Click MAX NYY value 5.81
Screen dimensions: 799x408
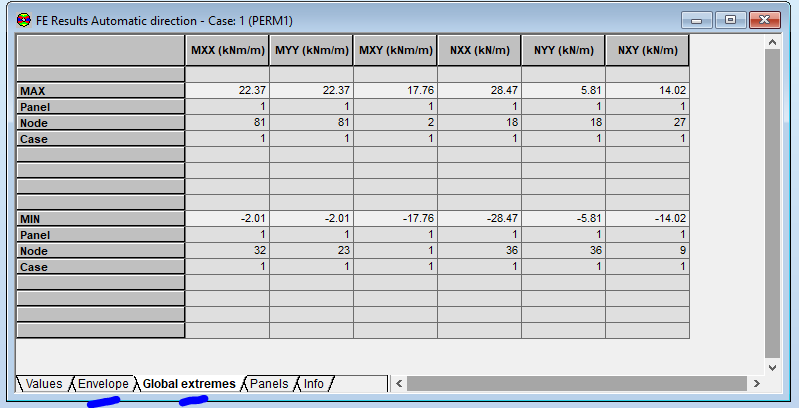coord(564,90)
